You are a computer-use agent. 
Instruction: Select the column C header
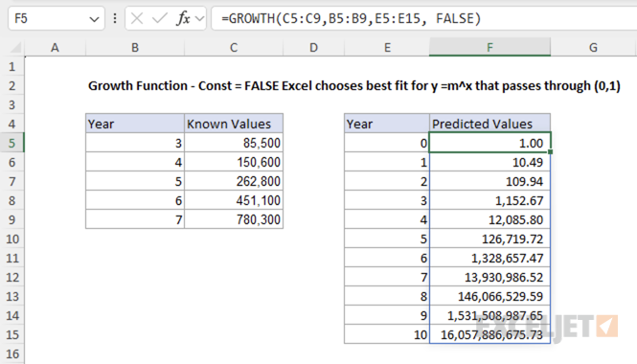(234, 48)
